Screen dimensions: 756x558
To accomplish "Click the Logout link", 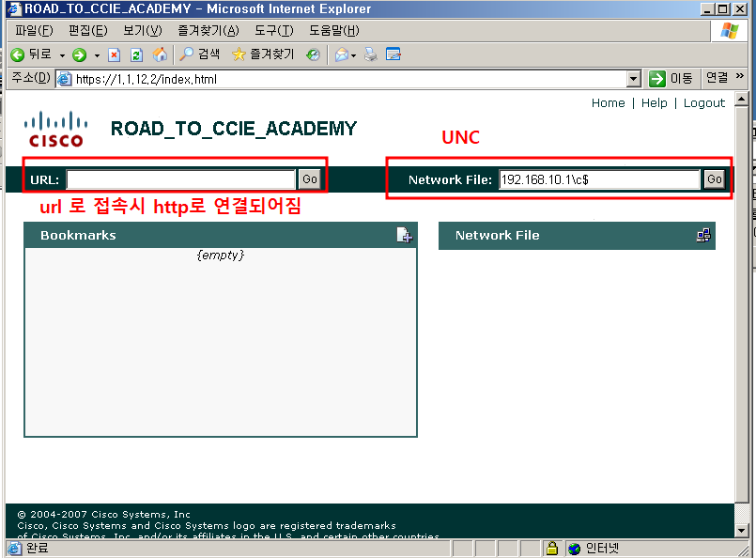I will point(704,103).
